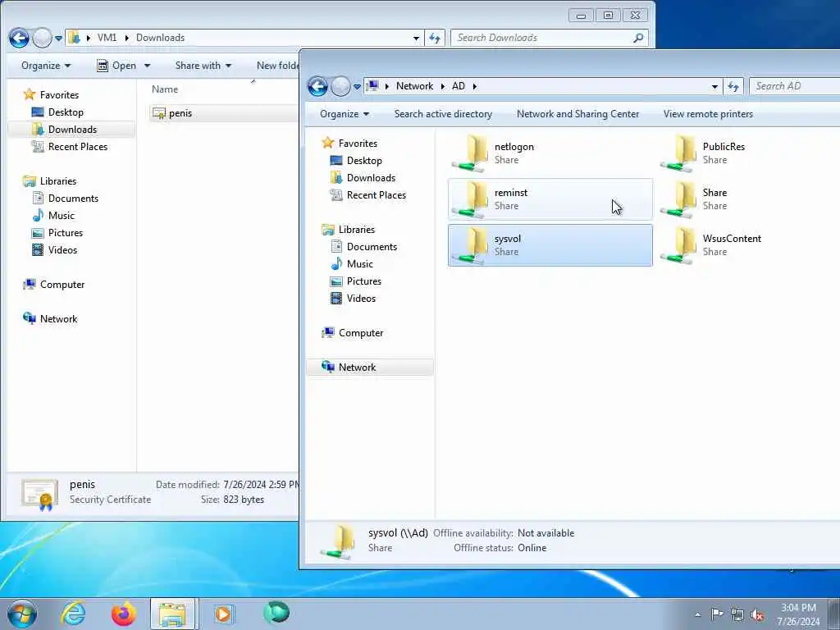Open Downloads in AD window sidebar

(x=371, y=178)
